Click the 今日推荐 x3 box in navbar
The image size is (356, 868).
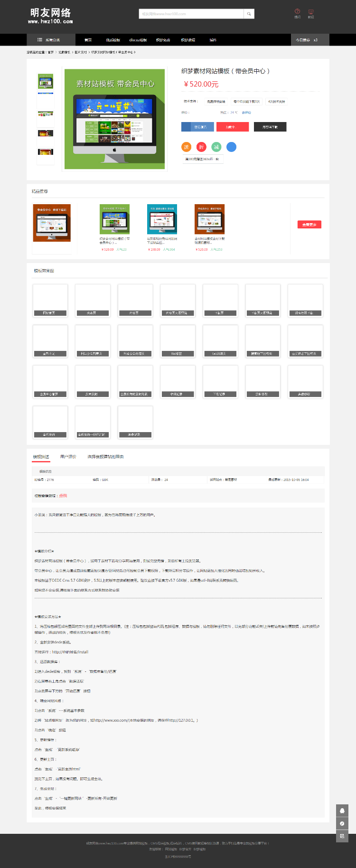[x=310, y=40]
